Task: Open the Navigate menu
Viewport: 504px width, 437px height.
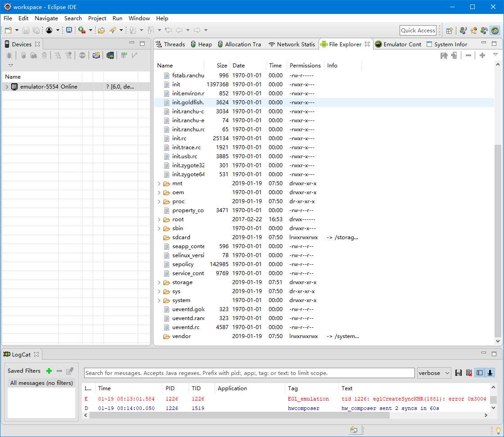Action: (x=46, y=18)
